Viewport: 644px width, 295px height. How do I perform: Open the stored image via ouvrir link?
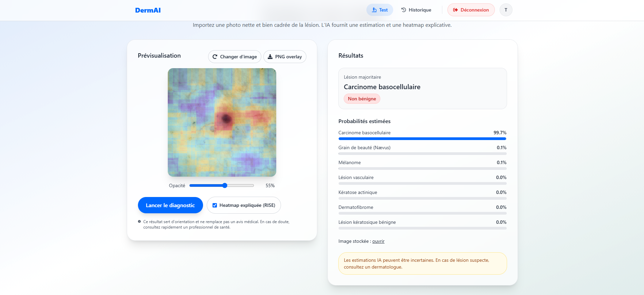pos(378,241)
